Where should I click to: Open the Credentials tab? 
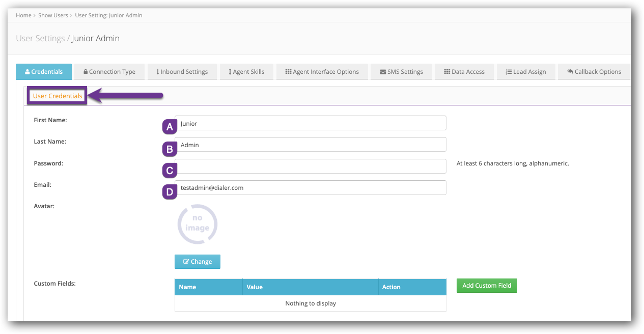pyautogui.click(x=44, y=72)
